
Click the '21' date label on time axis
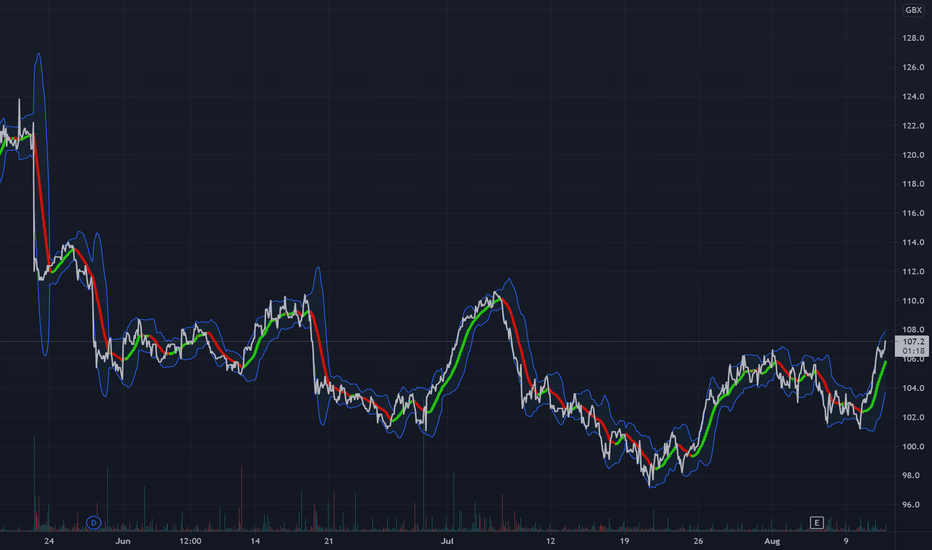329,541
